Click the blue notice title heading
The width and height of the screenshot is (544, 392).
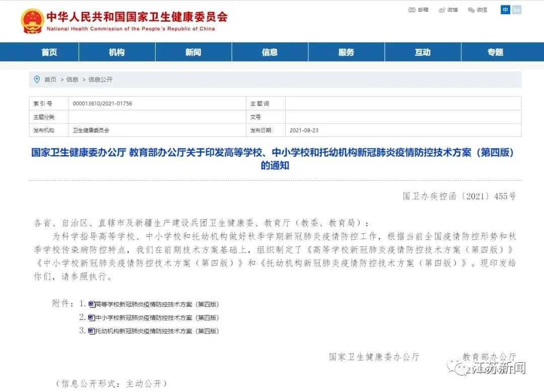click(273, 159)
